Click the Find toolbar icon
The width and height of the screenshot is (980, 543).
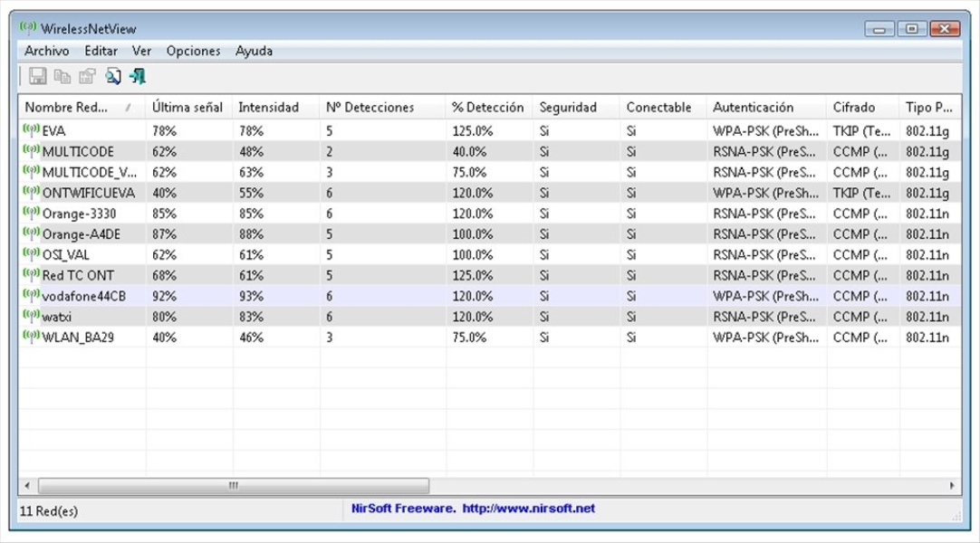click(x=112, y=76)
